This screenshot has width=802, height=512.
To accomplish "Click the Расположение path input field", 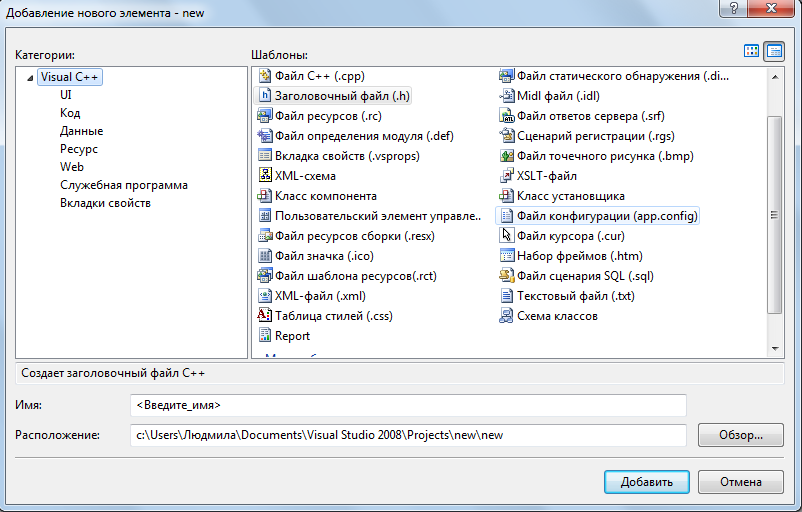I will [x=408, y=435].
